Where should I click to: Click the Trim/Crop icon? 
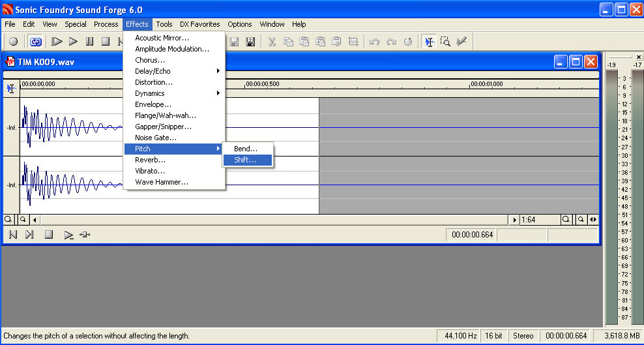pos(353,42)
